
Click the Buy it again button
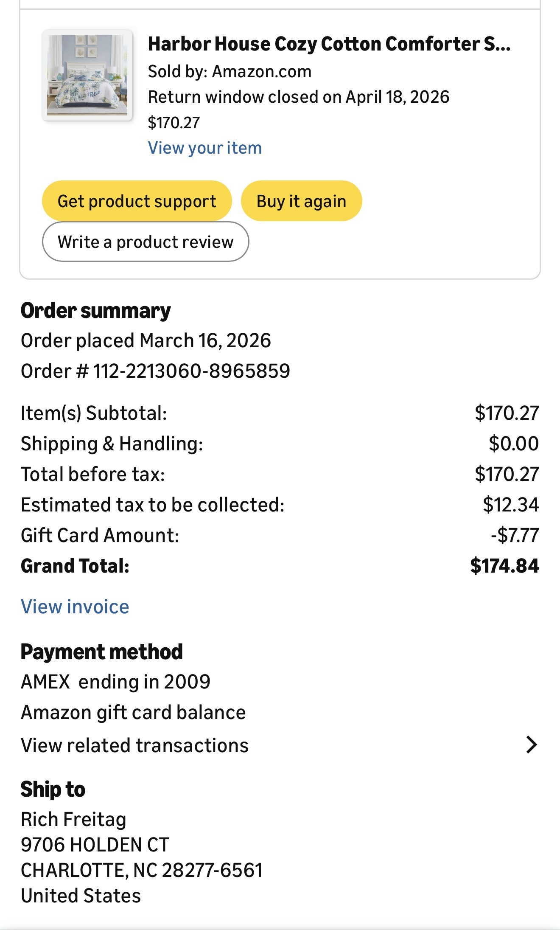click(x=301, y=201)
